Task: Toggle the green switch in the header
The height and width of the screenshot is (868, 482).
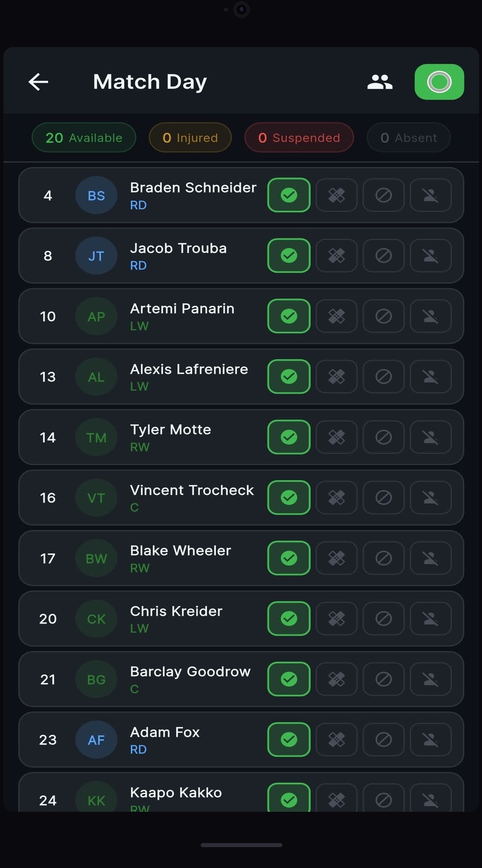Action: (x=439, y=82)
